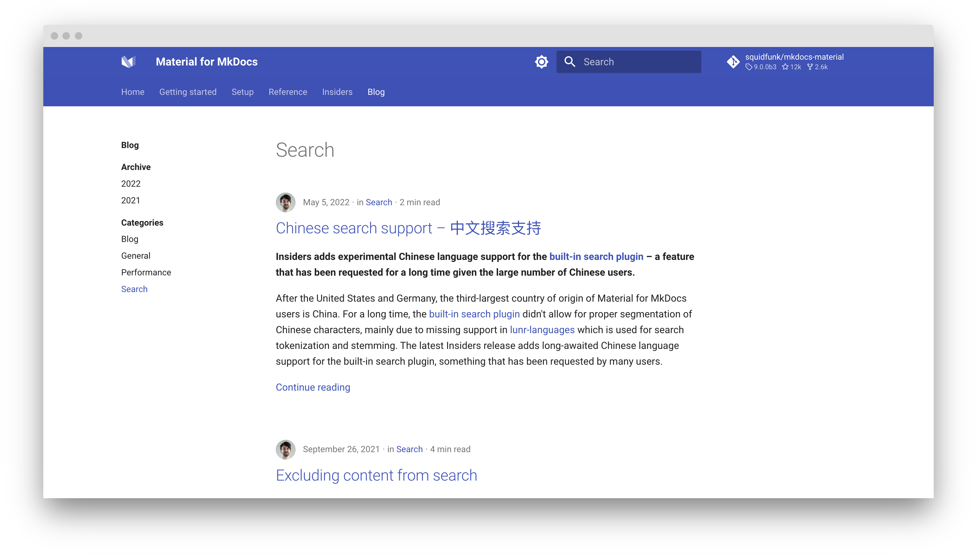This screenshot has width=977, height=560.
Task: Go to the Getting started tab
Action: (x=188, y=92)
